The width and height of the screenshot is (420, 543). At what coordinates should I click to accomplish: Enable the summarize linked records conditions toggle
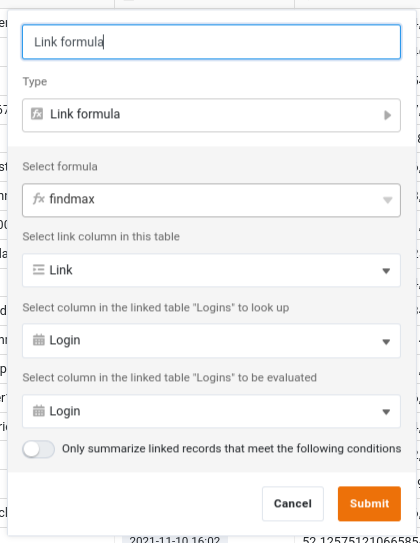pyautogui.click(x=38, y=449)
